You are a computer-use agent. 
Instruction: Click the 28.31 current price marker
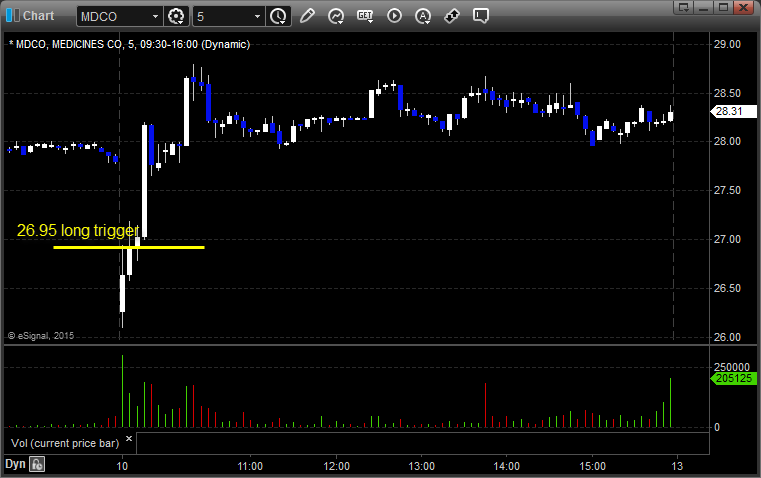pos(733,111)
